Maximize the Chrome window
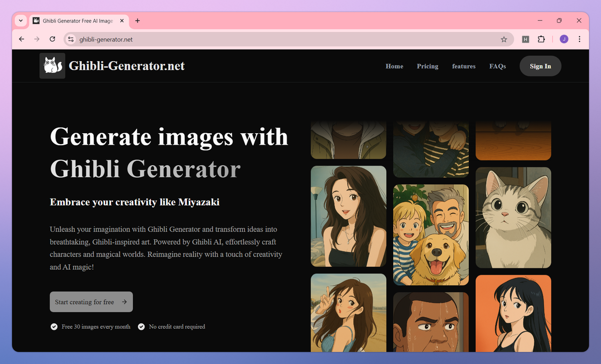 coord(559,21)
